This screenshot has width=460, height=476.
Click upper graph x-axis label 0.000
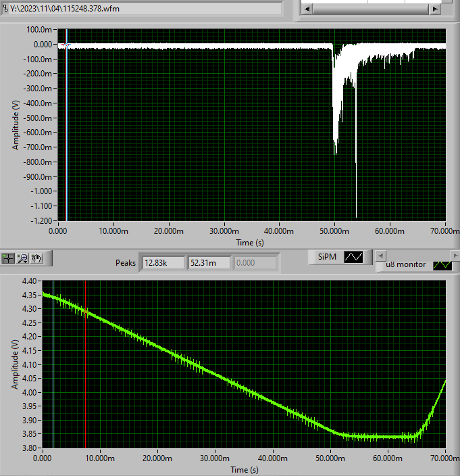57,231
